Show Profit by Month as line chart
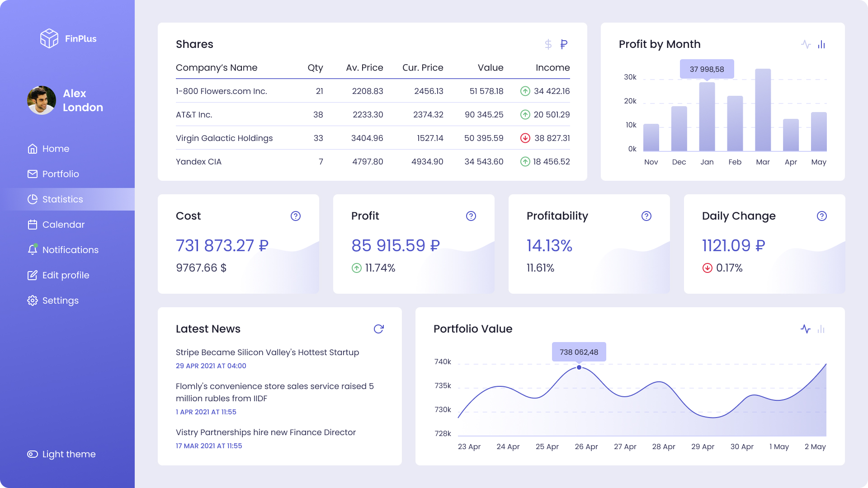The width and height of the screenshot is (868, 488). (806, 44)
